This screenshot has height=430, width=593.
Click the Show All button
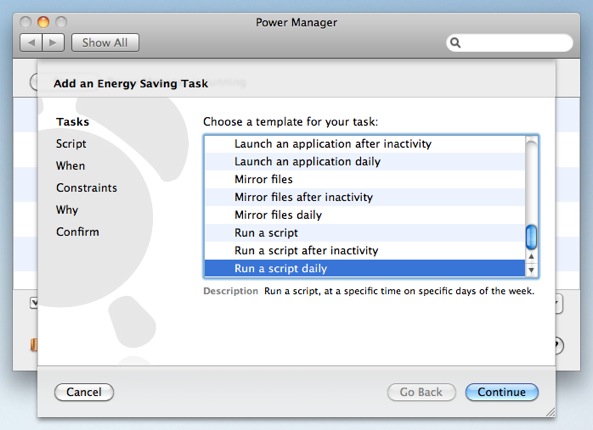pos(105,42)
